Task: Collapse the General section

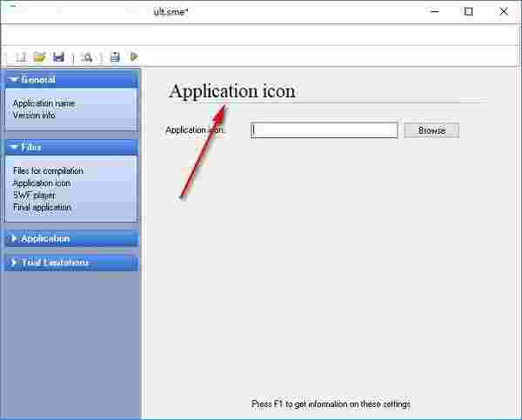Action: [71, 79]
